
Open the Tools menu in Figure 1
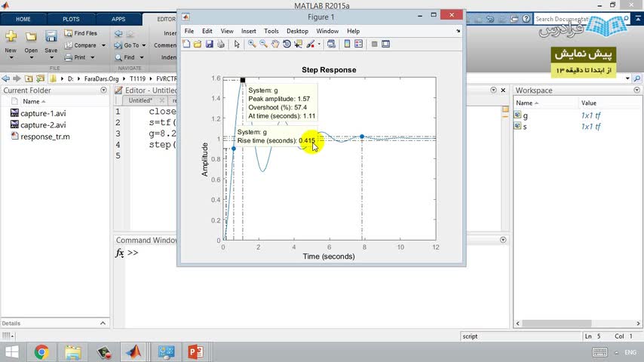tap(271, 31)
